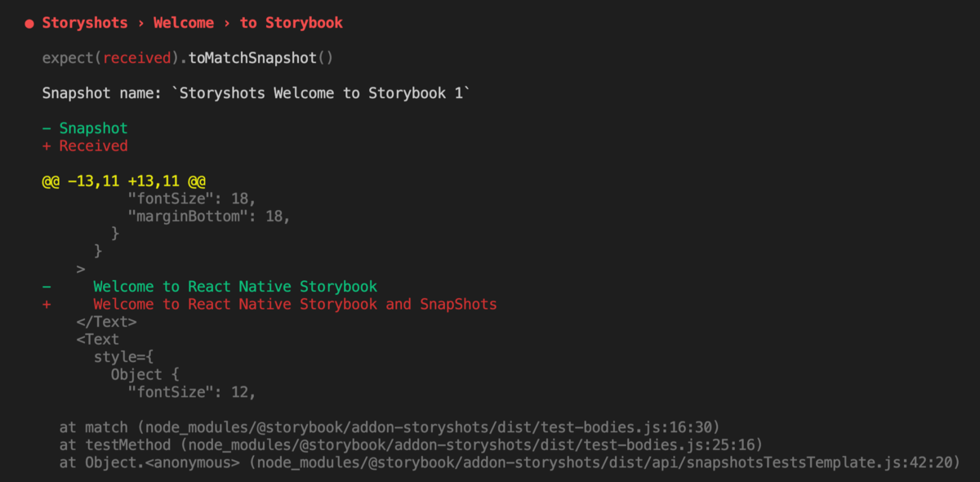Click the '"fontSize": 12,' line
Image resolution: width=980 pixels, height=482 pixels.
192,392
